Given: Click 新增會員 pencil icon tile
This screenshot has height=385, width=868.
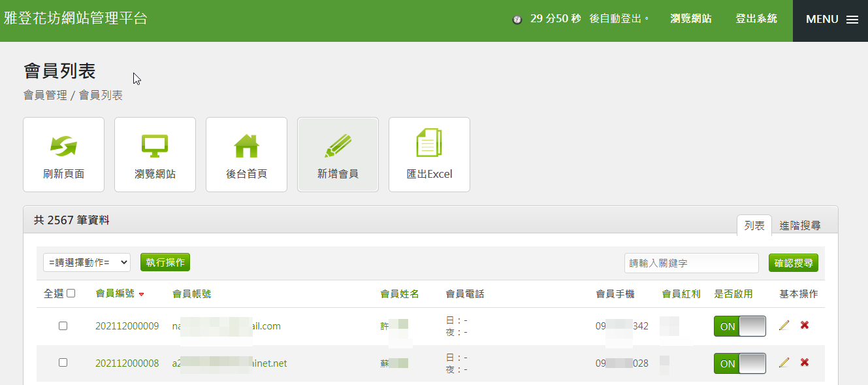Looking at the screenshot, I should point(338,155).
